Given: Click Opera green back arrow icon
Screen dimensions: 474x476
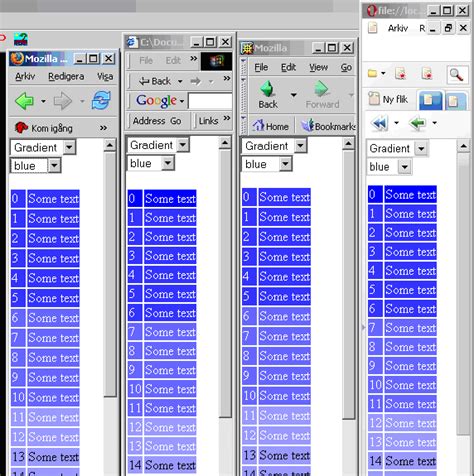Looking at the screenshot, I should click(x=418, y=123).
